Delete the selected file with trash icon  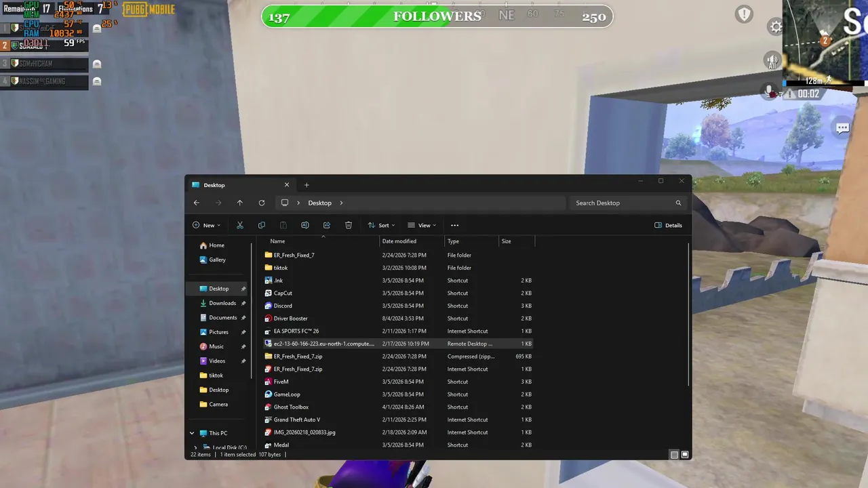click(x=349, y=225)
